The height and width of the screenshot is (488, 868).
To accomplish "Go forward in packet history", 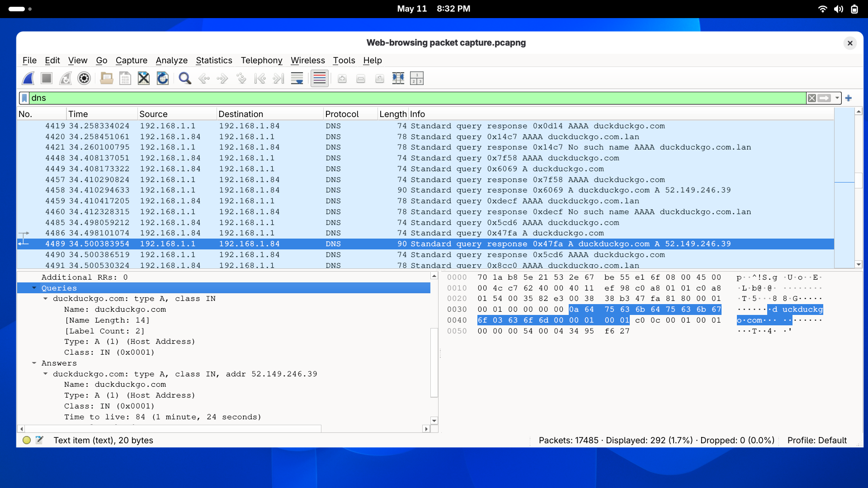I will point(222,79).
